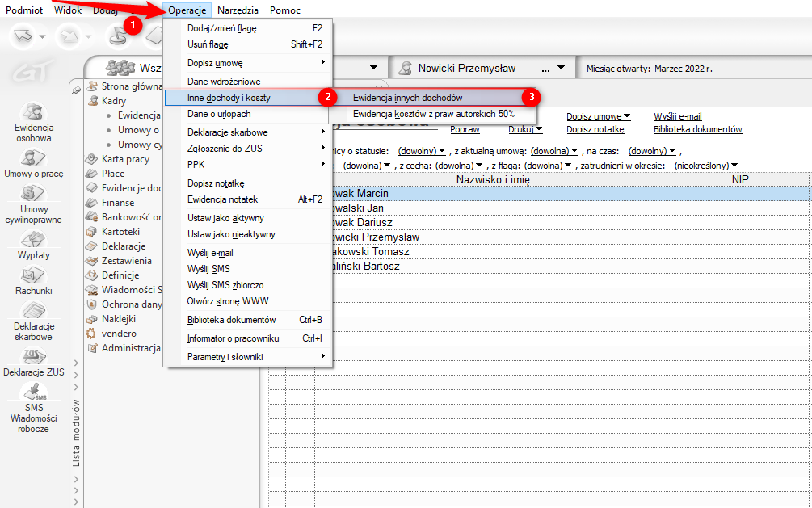Click the forward navigation arrow icon

[x=69, y=36]
